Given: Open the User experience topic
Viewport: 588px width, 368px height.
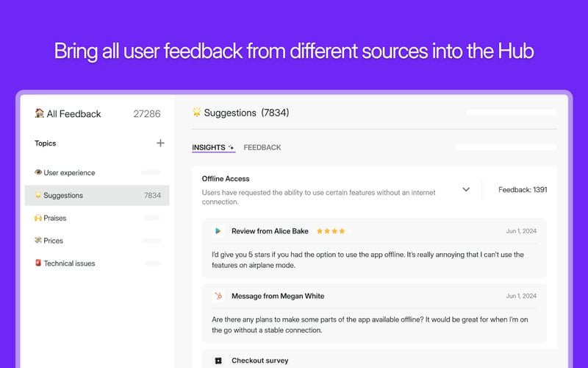Looking at the screenshot, I should coord(97,173).
